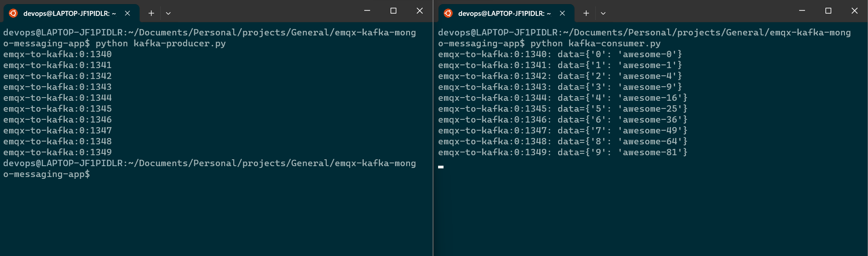
Task: Expand the profile dropdown in the producer terminal
Action: pyautogui.click(x=168, y=13)
